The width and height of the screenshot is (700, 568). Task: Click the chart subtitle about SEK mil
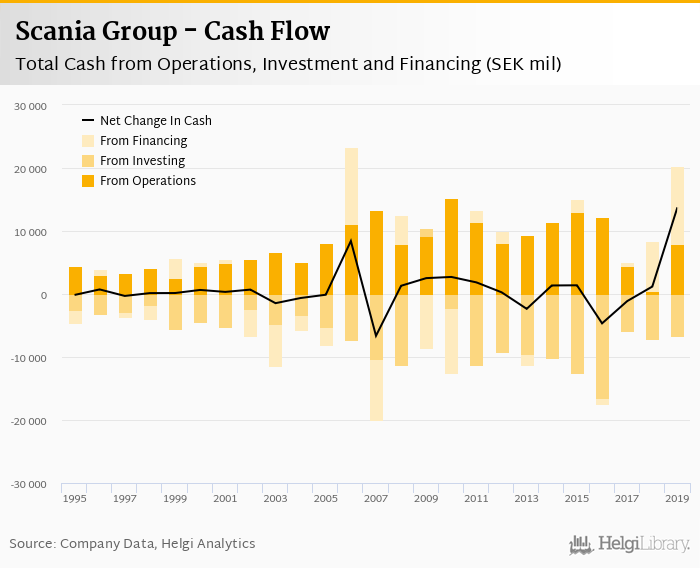click(x=288, y=64)
